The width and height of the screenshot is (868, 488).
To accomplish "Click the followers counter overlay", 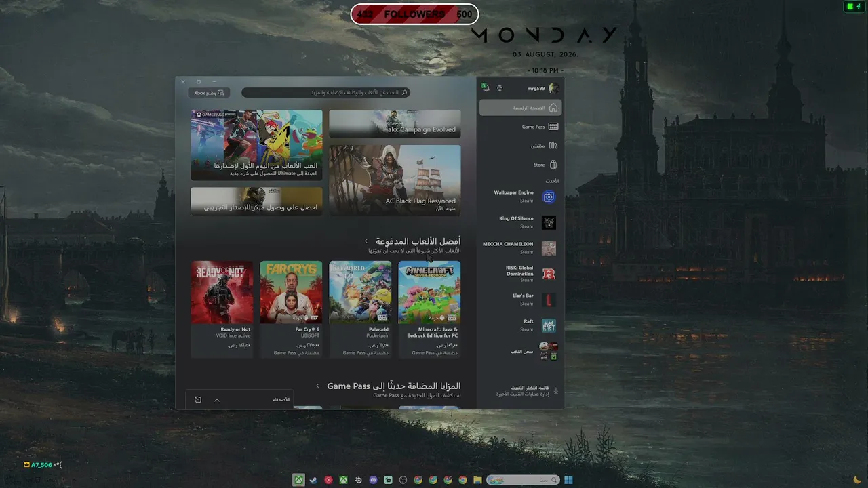I will click(x=414, y=14).
